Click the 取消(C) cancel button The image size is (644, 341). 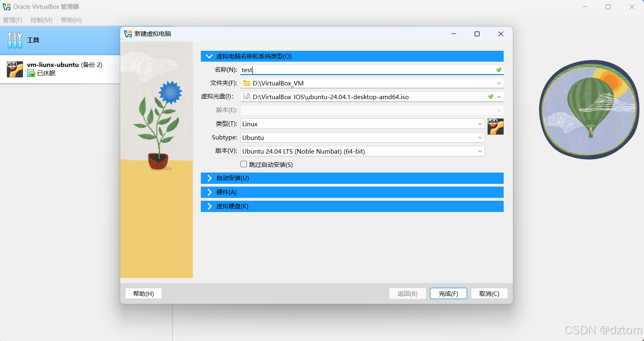[x=489, y=293]
